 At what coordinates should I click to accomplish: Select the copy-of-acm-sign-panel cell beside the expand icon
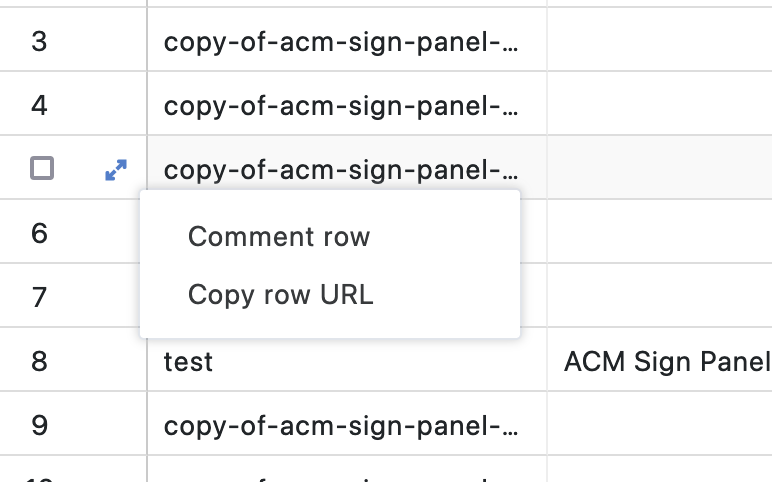(x=342, y=169)
